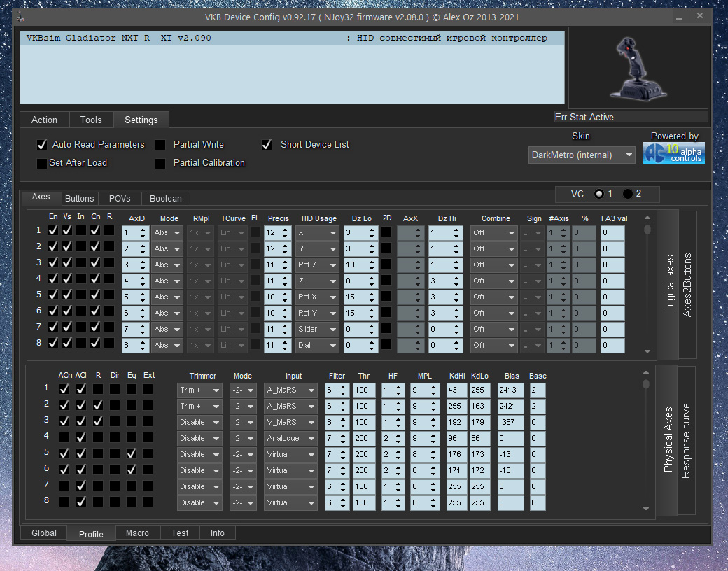
Task: Enable Set After Load checkbox
Action: coord(42,163)
